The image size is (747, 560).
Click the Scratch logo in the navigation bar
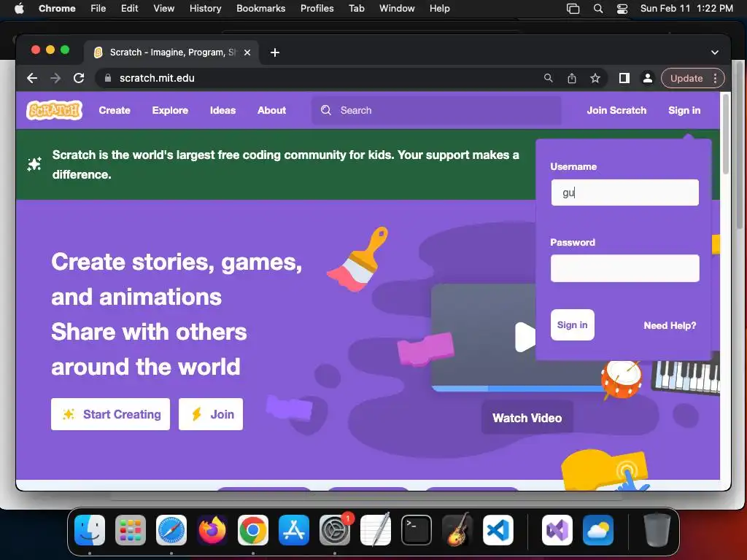coord(54,110)
